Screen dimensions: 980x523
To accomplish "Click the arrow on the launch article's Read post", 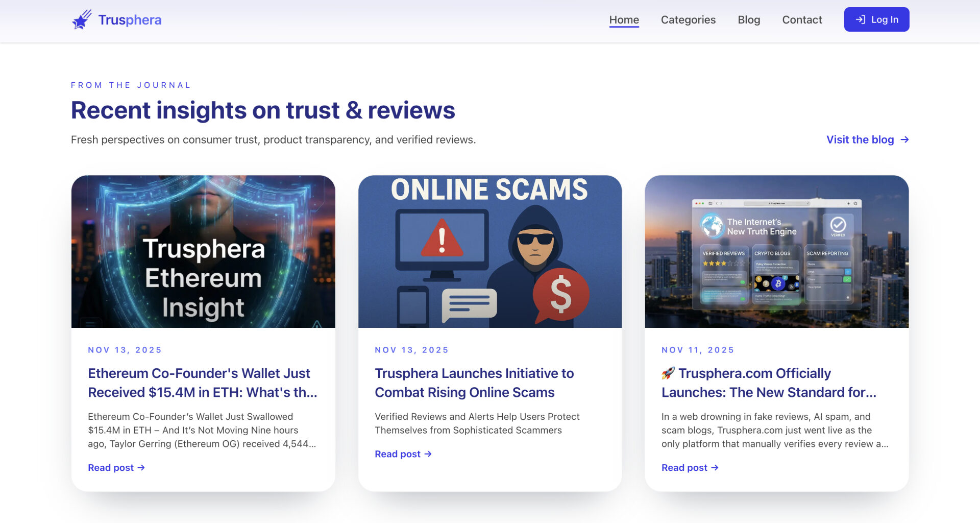I will (x=715, y=467).
